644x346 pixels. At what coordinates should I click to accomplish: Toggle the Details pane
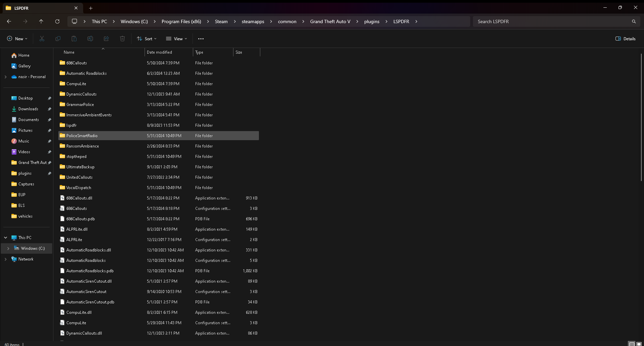(626, 39)
